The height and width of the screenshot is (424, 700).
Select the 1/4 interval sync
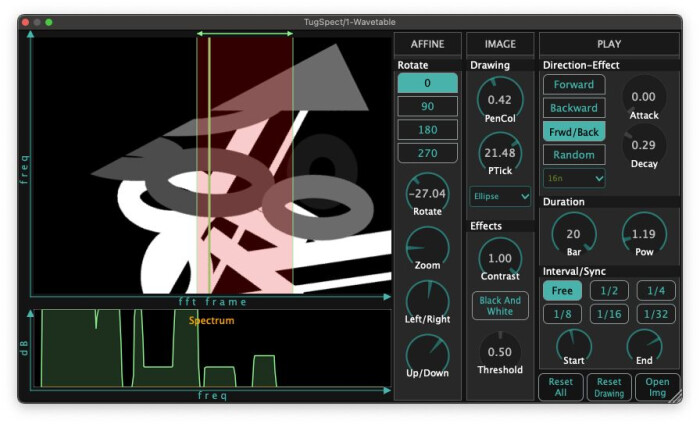656,291
